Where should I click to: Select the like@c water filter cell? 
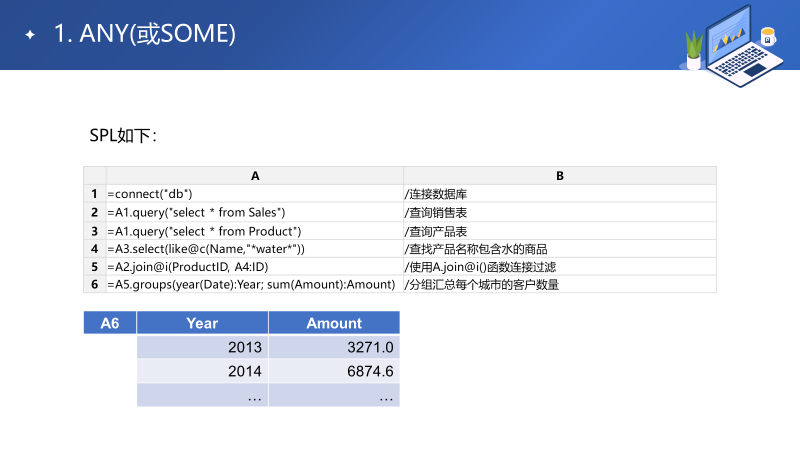pos(255,249)
